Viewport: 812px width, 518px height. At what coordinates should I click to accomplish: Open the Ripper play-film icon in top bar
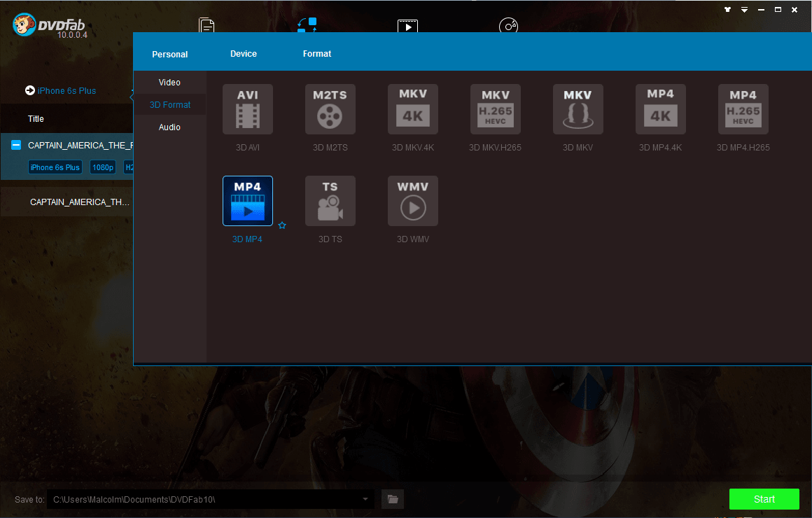pyautogui.click(x=407, y=26)
